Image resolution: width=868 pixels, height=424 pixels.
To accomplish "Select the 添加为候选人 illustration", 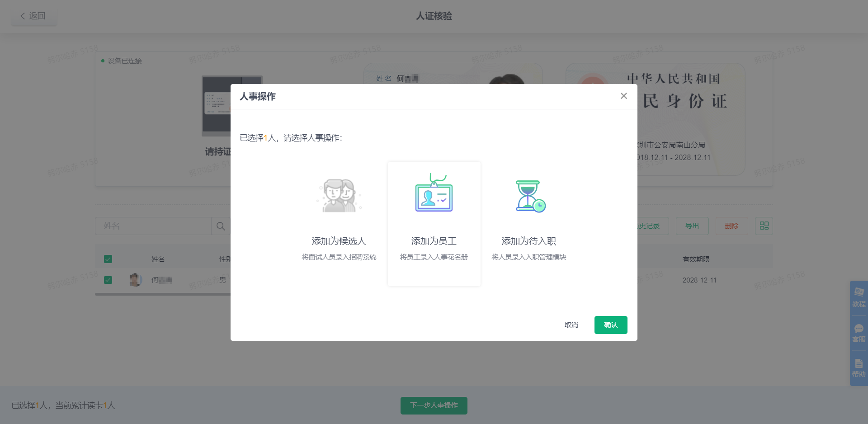I will pyautogui.click(x=339, y=195).
